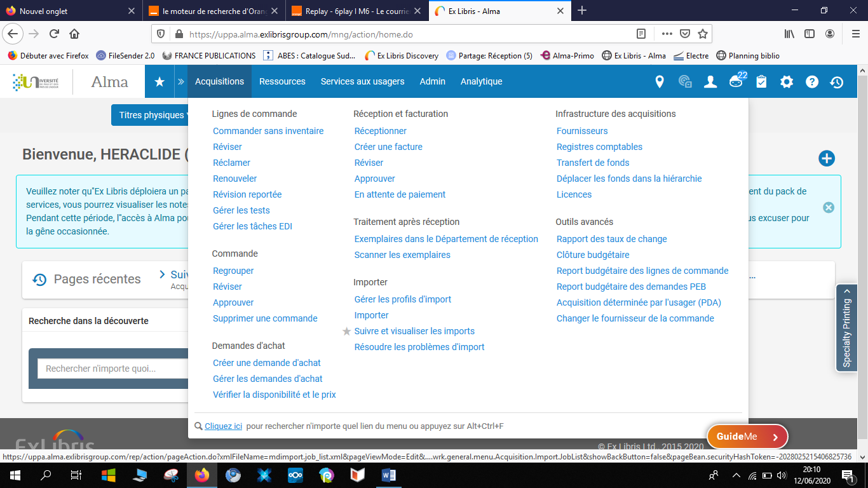
Task: Click the help question mark icon
Action: (x=811, y=81)
